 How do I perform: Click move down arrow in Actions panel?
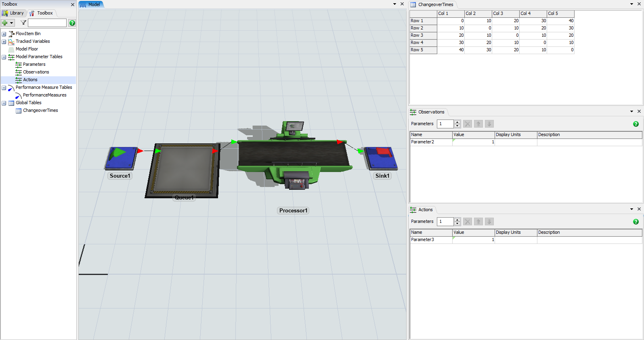click(489, 222)
